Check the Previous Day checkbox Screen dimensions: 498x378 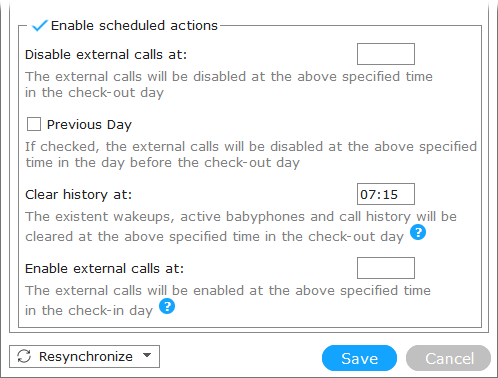pos(34,124)
